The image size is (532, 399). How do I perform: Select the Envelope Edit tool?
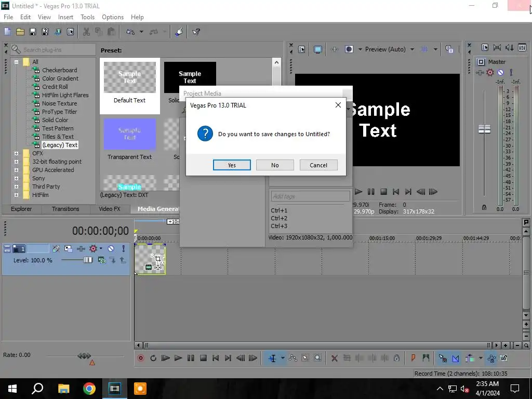pos(293,358)
